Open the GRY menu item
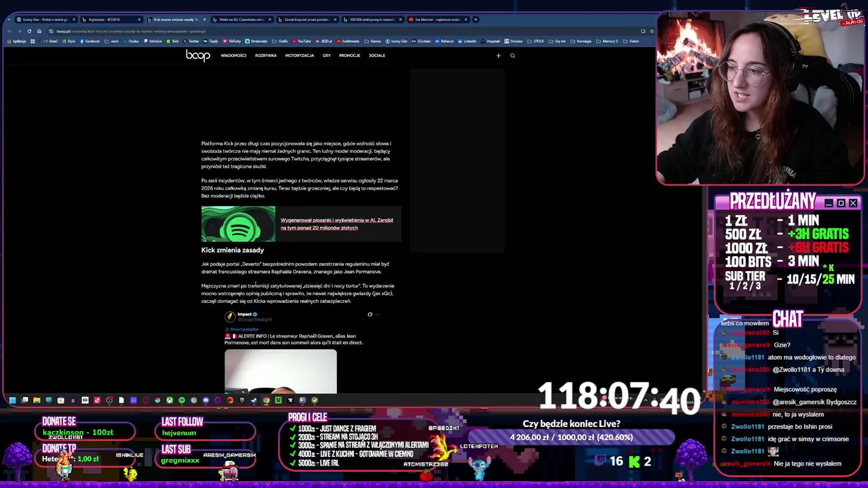 point(327,56)
